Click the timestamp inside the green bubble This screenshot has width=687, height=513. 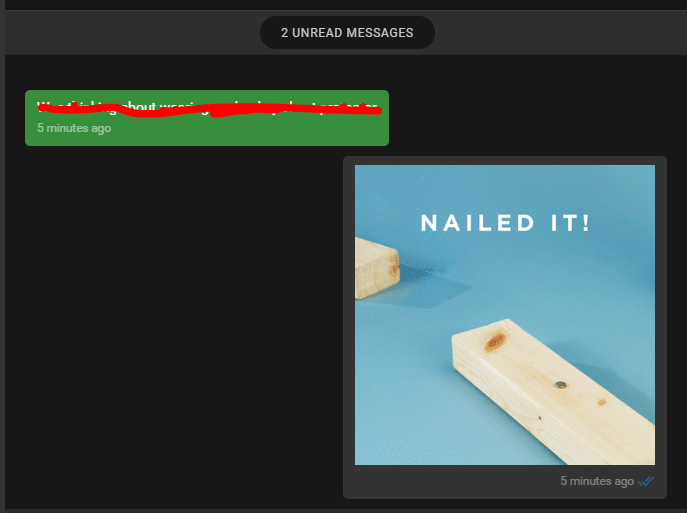[74, 128]
